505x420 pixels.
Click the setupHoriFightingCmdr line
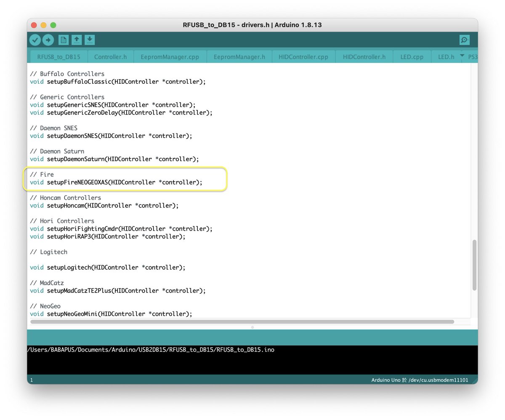[x=121, y=229]
